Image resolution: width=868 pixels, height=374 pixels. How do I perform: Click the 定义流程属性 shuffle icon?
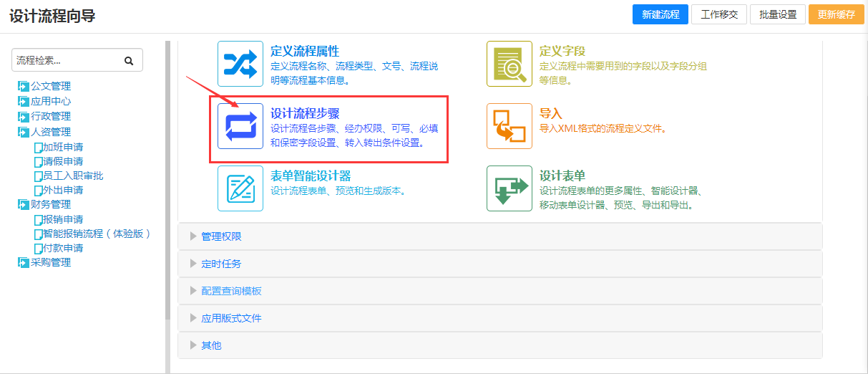(x=240, y=64)
